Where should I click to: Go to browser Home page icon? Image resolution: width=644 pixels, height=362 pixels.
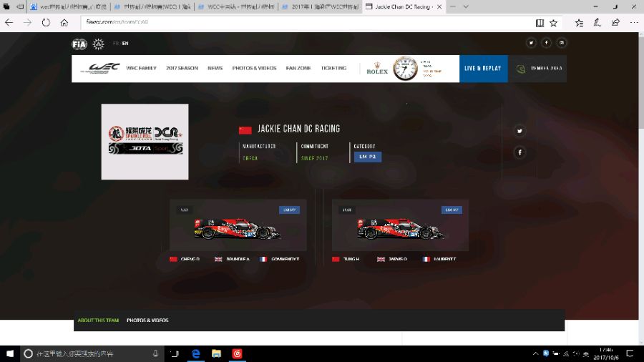click(x=64, y=23)
